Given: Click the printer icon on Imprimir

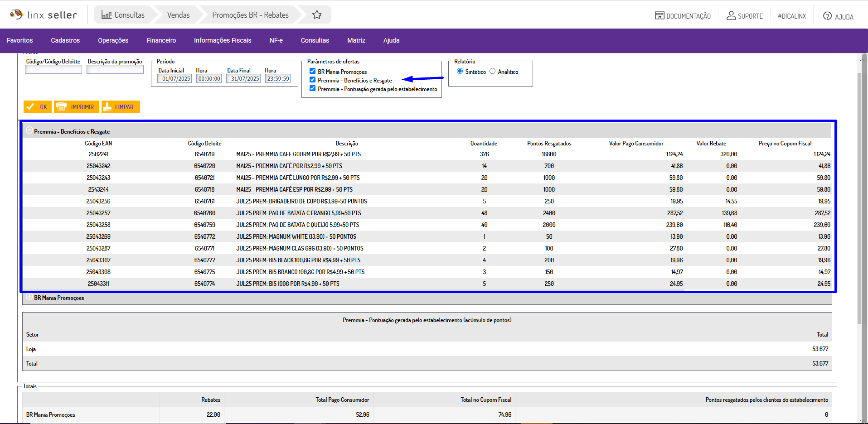Looking at the screenshot, I should 61,107.
